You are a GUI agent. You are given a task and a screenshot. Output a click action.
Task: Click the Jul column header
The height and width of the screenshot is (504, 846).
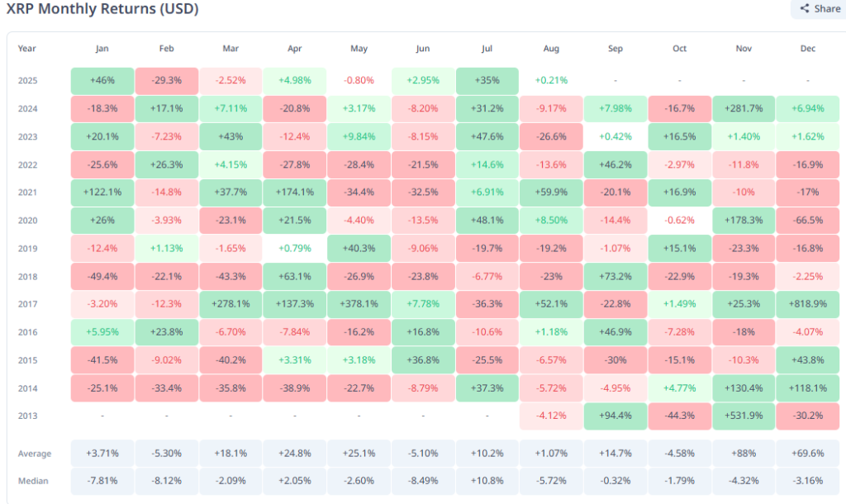click(487, 49)
